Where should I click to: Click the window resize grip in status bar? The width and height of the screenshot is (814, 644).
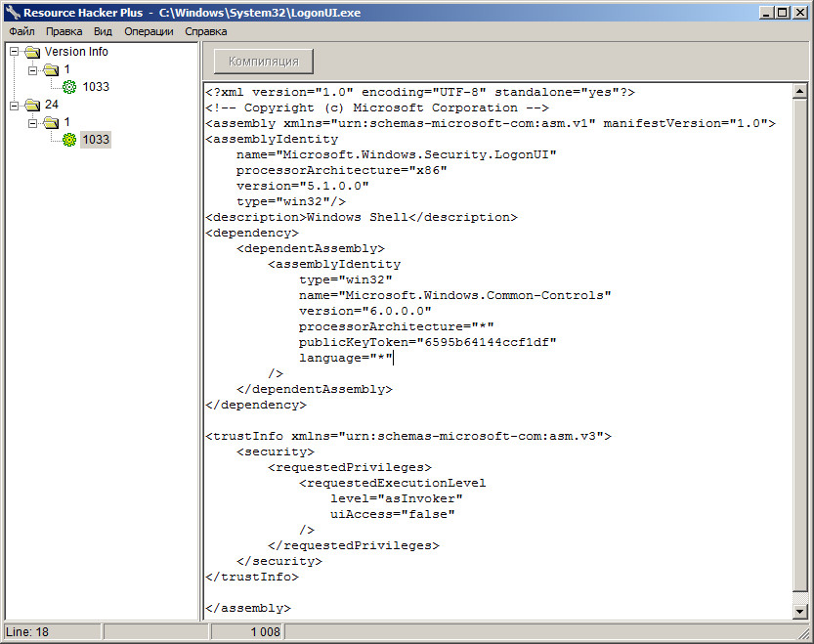click(x=804, y=634)
